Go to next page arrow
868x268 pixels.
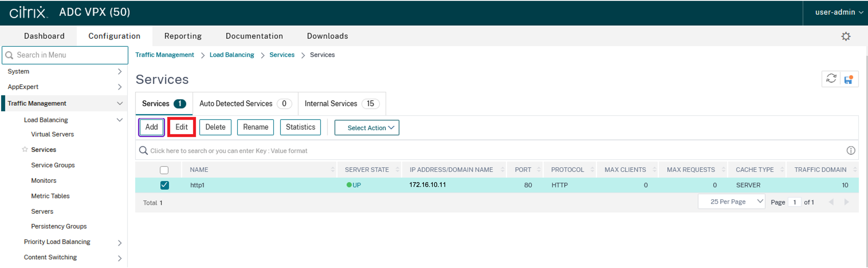point(846,202)
